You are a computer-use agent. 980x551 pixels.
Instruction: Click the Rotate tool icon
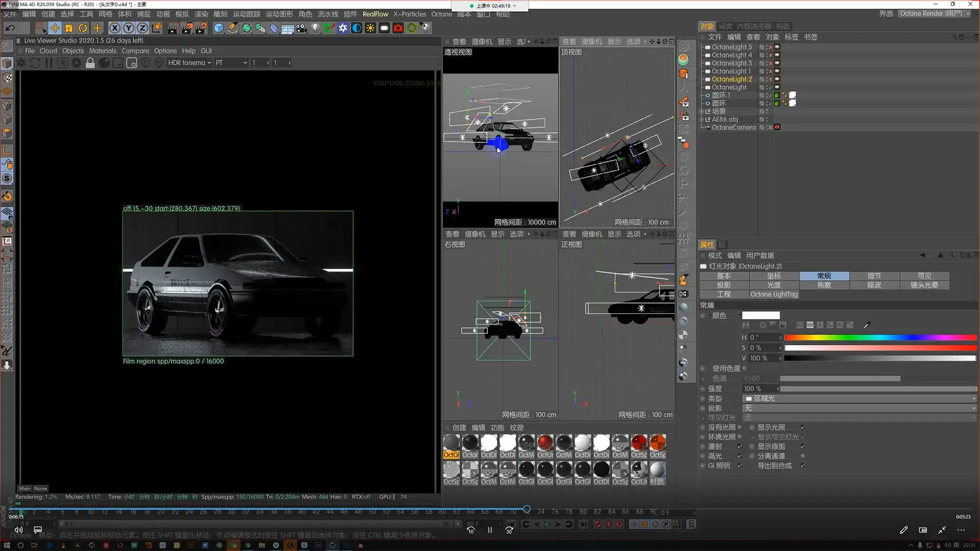pos(83,28)
